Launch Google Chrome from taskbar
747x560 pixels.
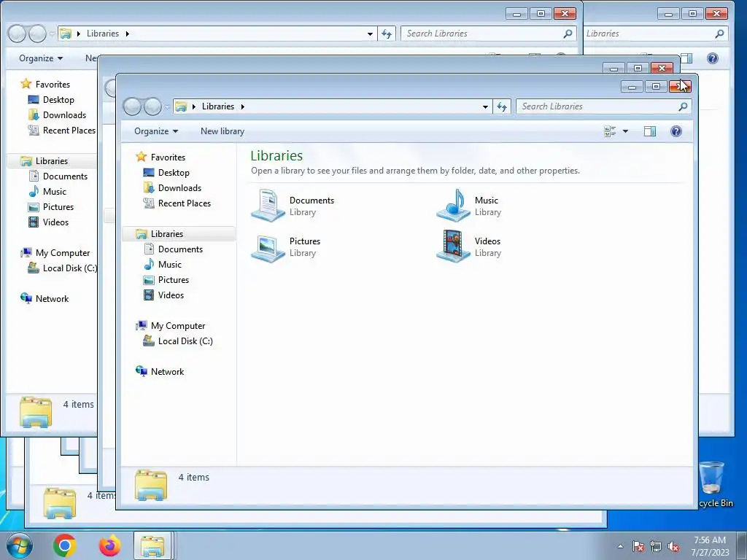(65, 545)
